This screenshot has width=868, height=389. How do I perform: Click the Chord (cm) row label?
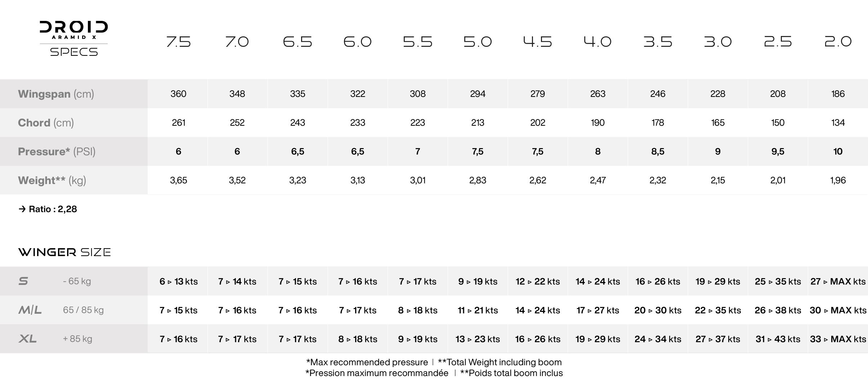tap(46, 123)
